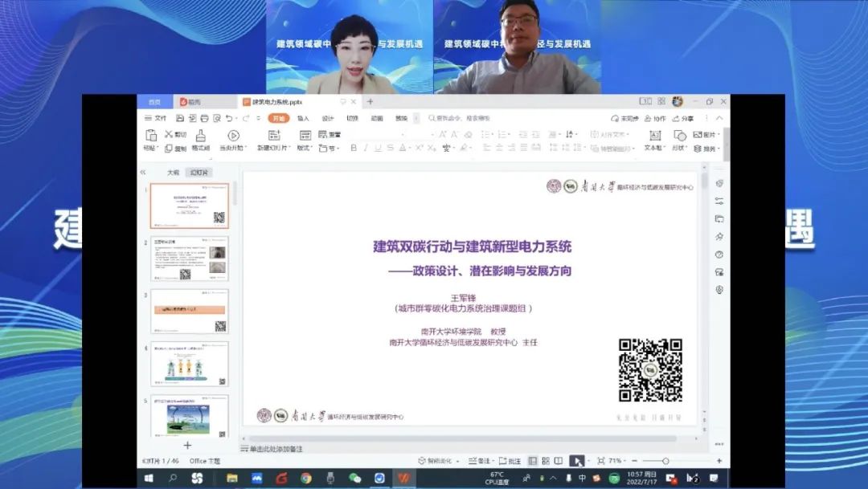Open the font color dropdown arrow
This screenshot has height=489, width=868.
410,149
